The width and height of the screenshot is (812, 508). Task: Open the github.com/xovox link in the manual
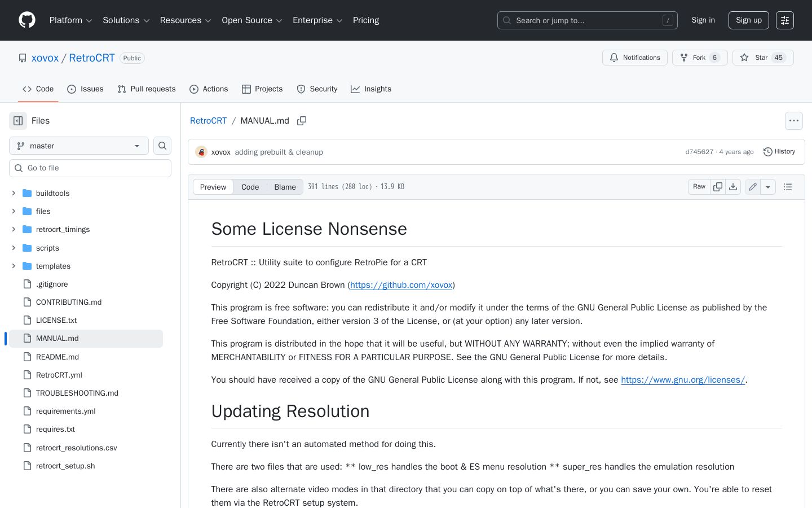401,285
